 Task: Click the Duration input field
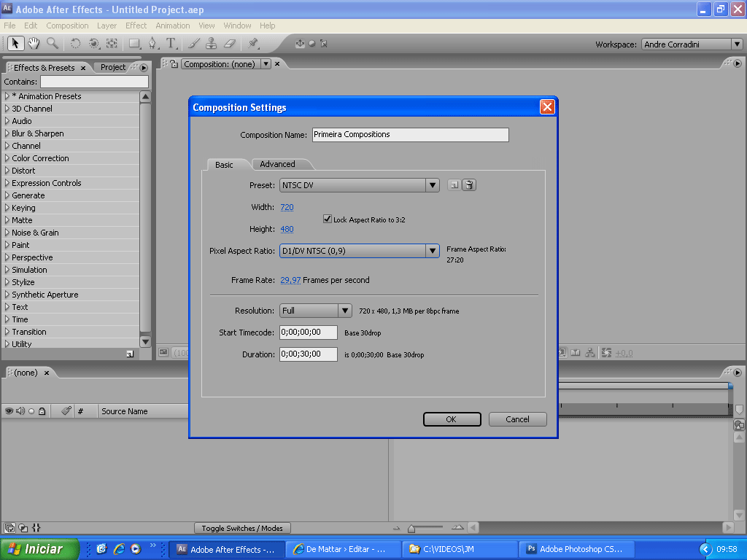[309, 354]
